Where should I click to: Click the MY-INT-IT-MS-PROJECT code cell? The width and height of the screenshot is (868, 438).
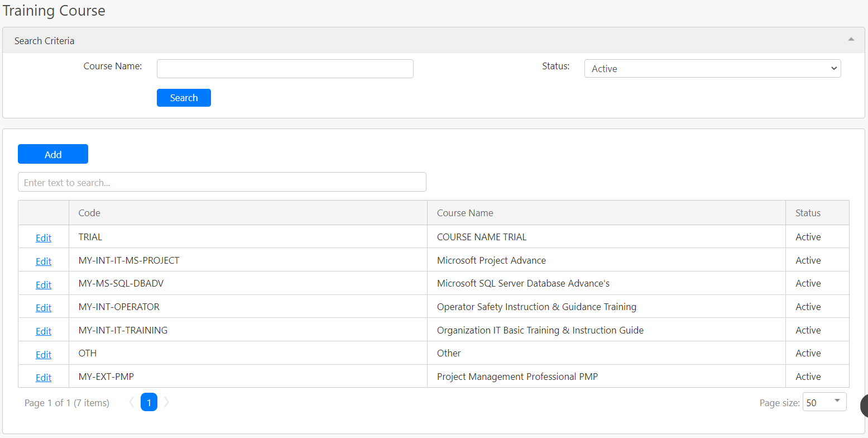pos(248,260)
